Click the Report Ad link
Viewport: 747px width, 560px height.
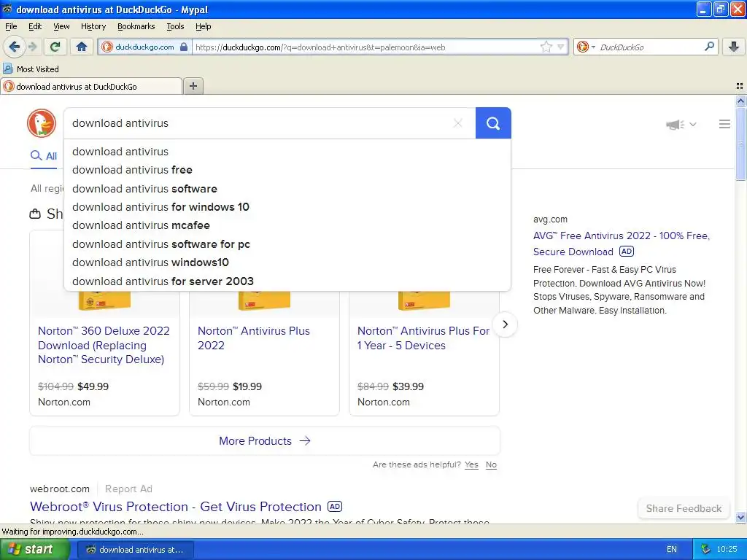[x=128, y=489]
